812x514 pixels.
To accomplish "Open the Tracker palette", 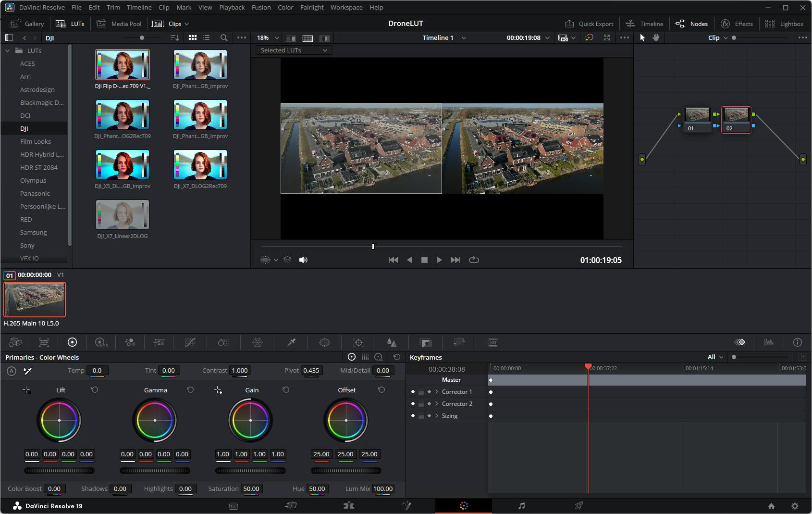I will tap(358, 342).
